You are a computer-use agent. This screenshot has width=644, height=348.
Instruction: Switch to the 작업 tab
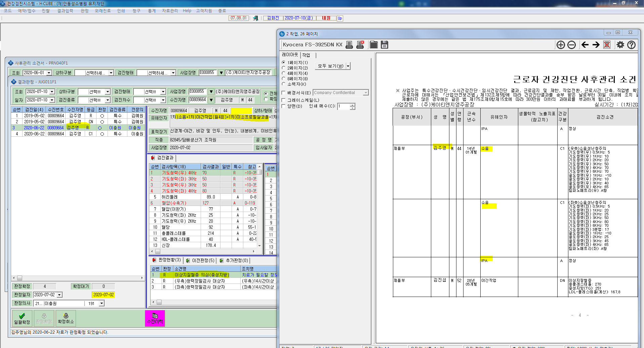click(306, 55)
